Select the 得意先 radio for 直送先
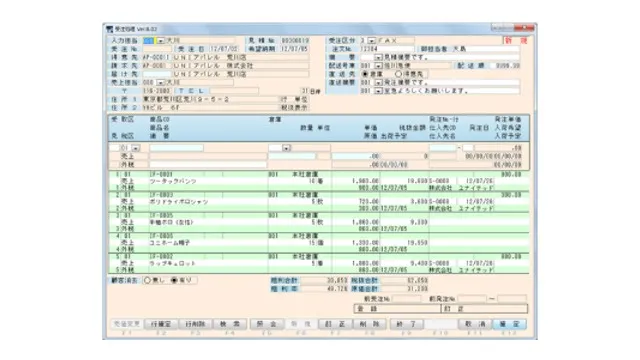The image size is (640, 360). (x=398, y=74)
